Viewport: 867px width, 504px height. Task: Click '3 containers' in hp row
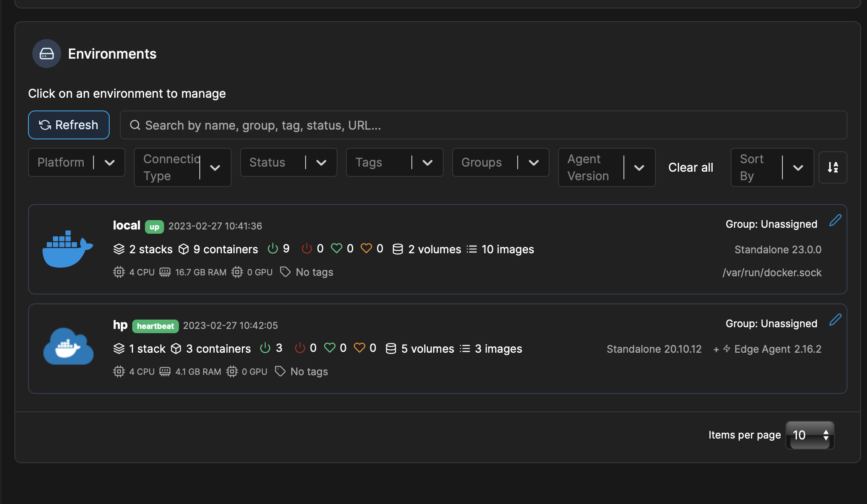click(218, 349)
